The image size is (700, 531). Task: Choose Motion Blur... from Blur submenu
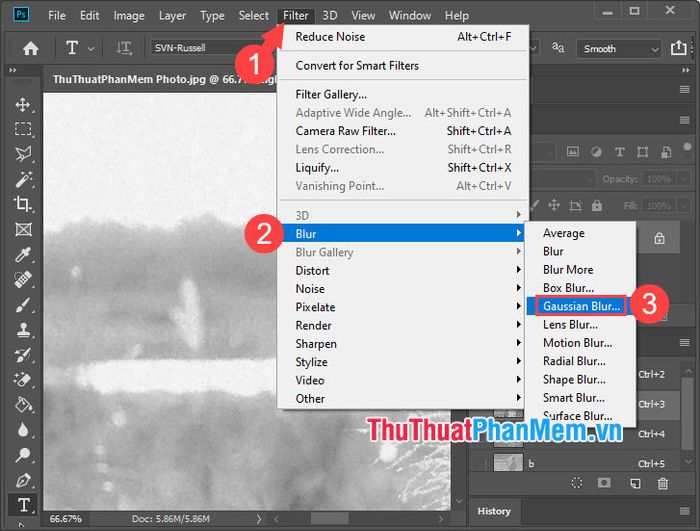click(580, 343)
